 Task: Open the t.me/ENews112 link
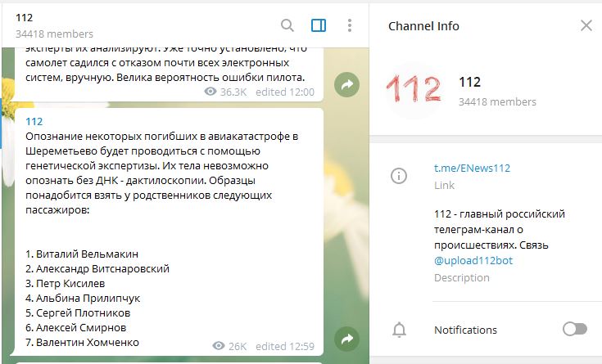(x=473, y=168)
